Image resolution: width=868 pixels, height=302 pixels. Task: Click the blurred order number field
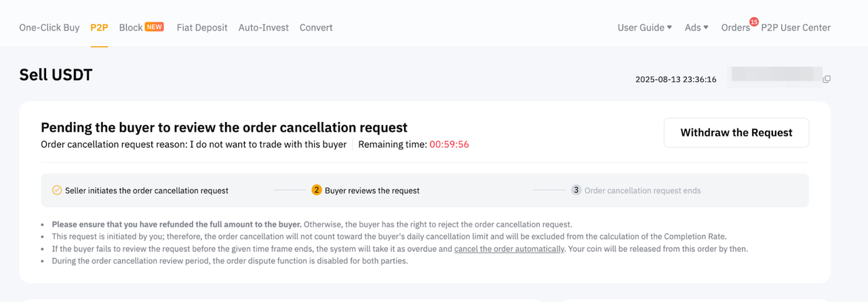click(x=774, y=78)
